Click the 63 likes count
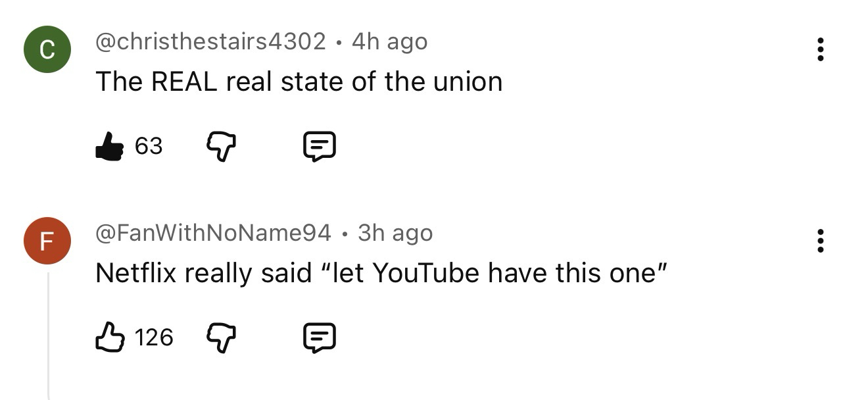The image size is (868, 400). pos(149,146)
